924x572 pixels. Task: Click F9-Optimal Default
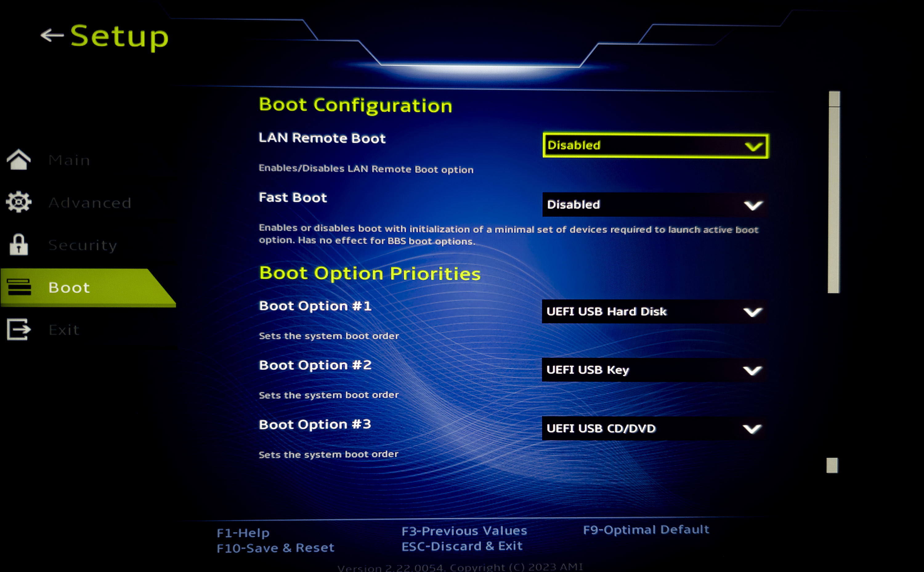pos(646,529)
